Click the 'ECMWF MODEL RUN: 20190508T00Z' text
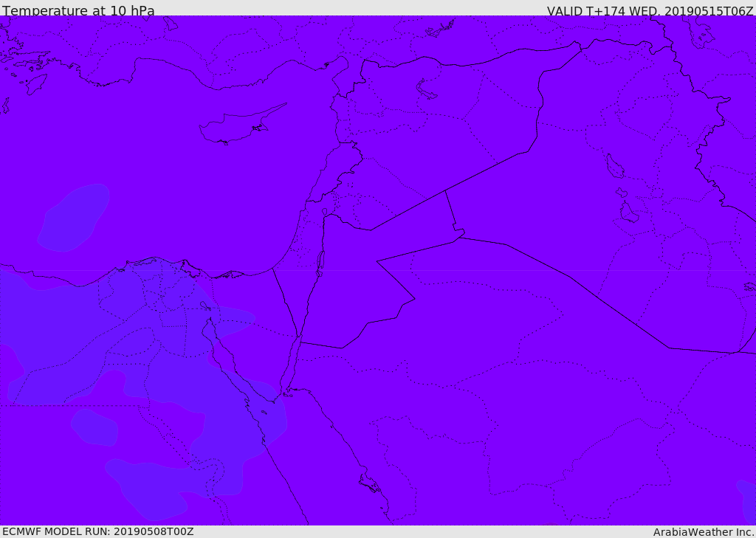Viewport: 756px width, 538px height. pyautogui.click(x=98, y=531)
